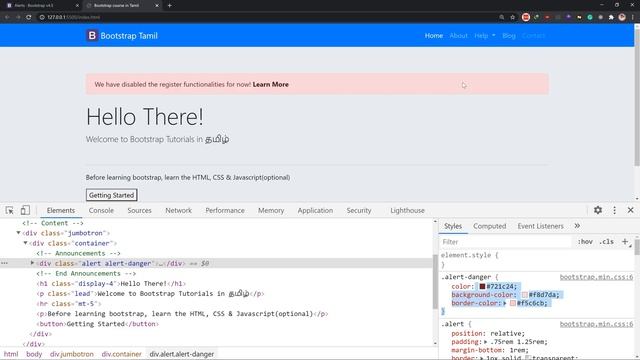Open DevTools three-dot customize menu
The width and height of the screenshot is (640, 360).
click(614, 210)
